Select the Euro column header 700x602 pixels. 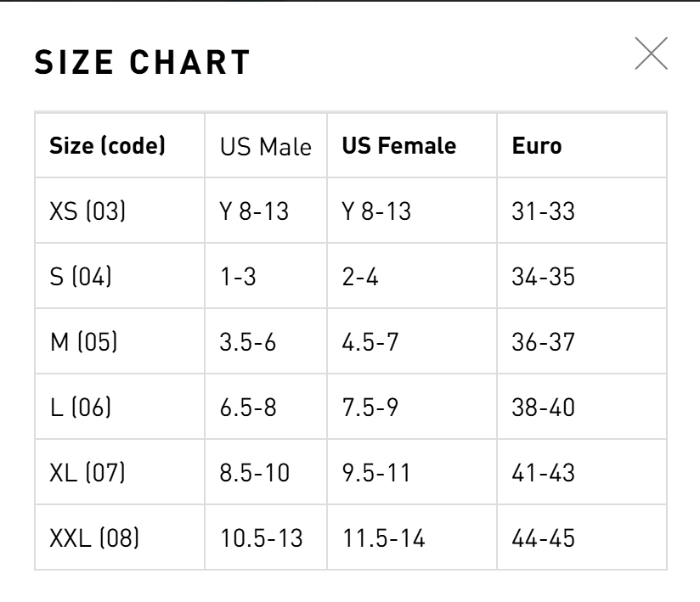tap(537, 146)
